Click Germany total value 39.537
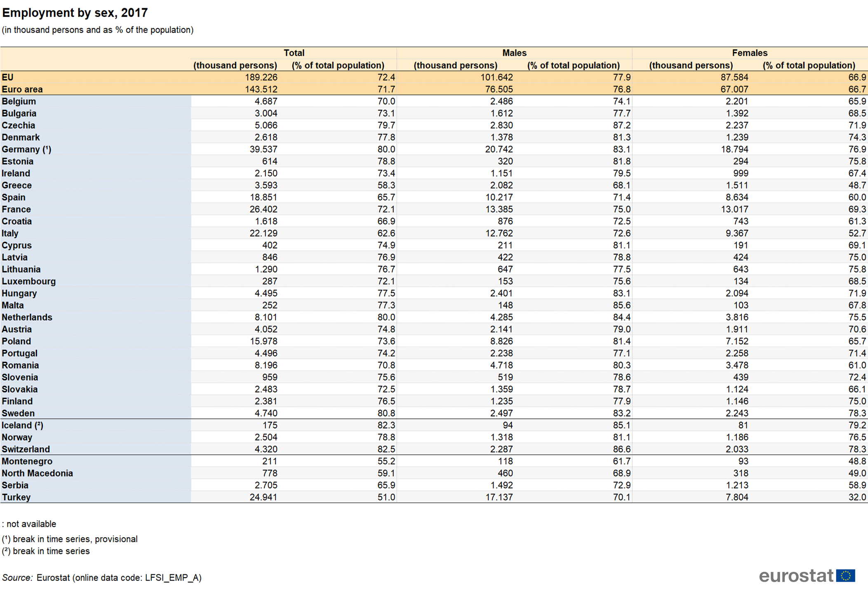Viewport: 868px width, 595px height. point(263,149)
